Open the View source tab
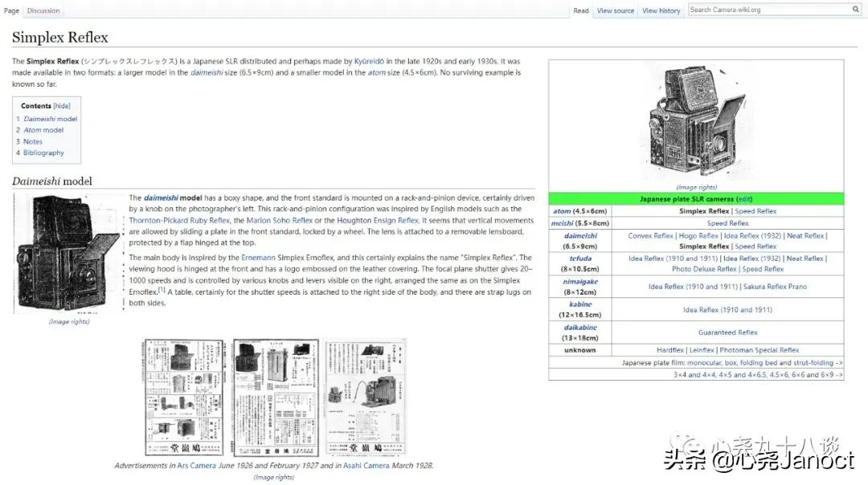This screenshot has height=485, width=868. coord(615,10)
